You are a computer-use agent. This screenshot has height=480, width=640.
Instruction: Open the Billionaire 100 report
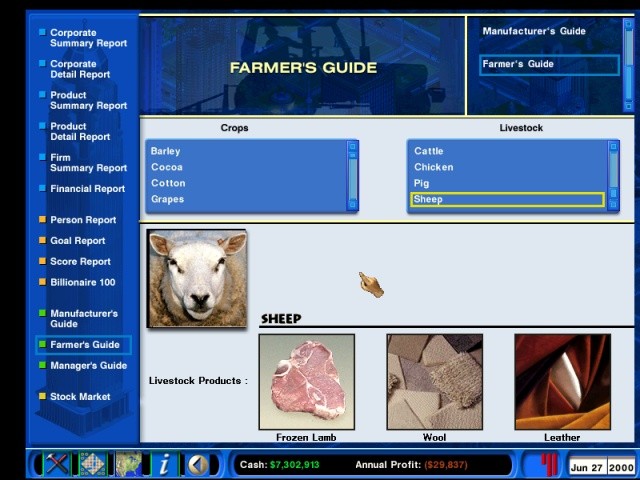(x=82, y=282)
